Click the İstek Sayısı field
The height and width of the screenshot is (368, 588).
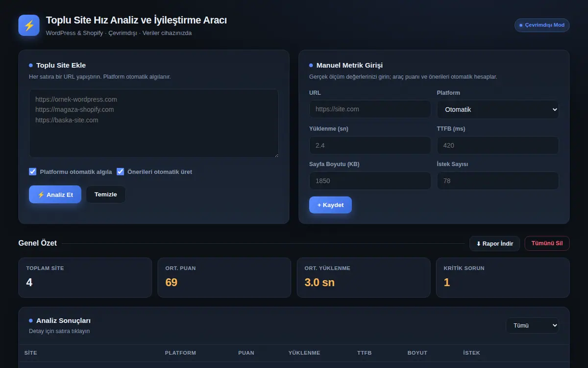click(x=498, y=181)
